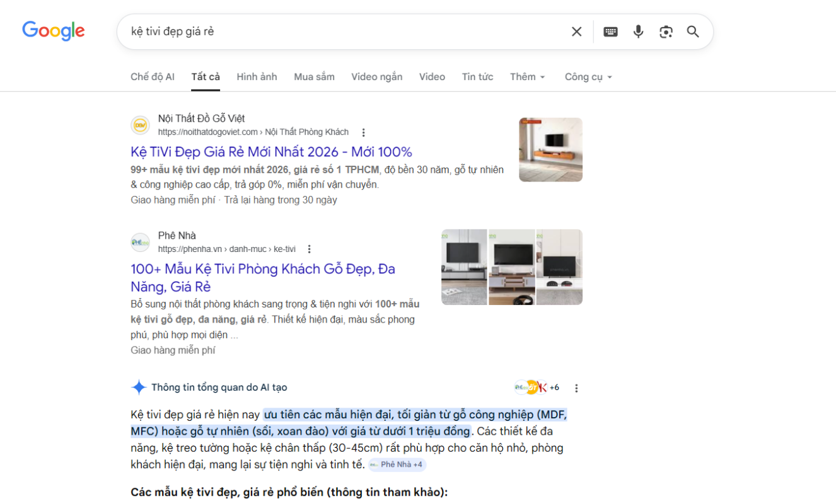
Task: Open the on-screen keyboard input tool
Action: click(x=610, y=31)
